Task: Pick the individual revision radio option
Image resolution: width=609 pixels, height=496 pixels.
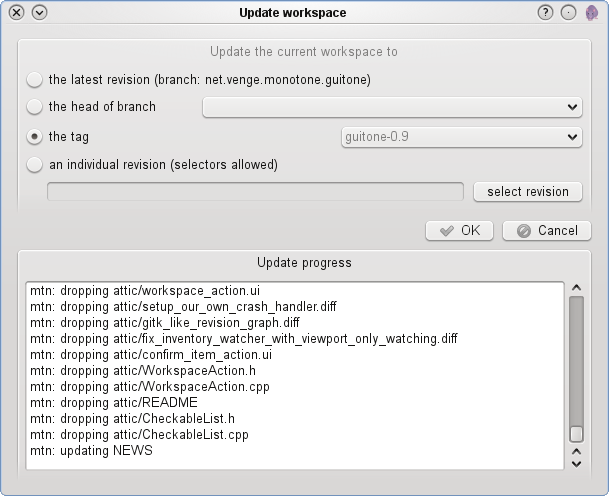Action: [34, 165]
